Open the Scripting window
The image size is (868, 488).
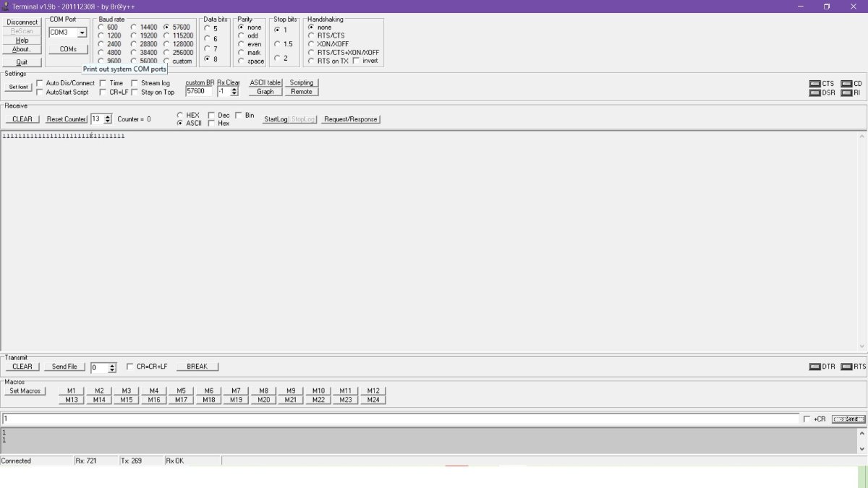(302, 82)
